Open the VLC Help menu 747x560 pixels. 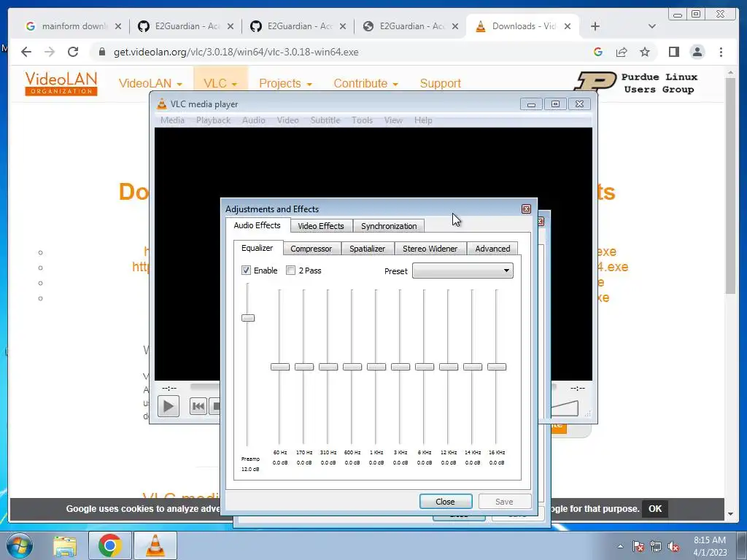(423, 120)
